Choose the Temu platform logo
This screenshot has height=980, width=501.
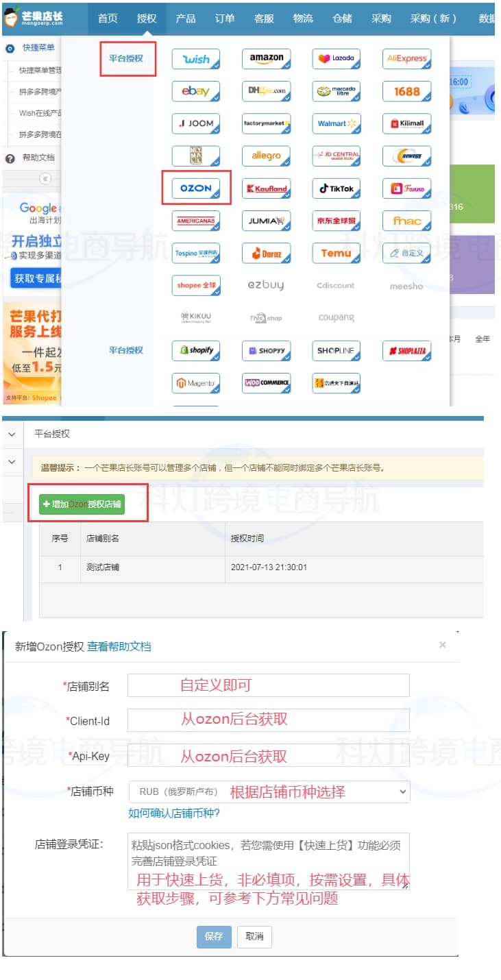click(337, 253)
